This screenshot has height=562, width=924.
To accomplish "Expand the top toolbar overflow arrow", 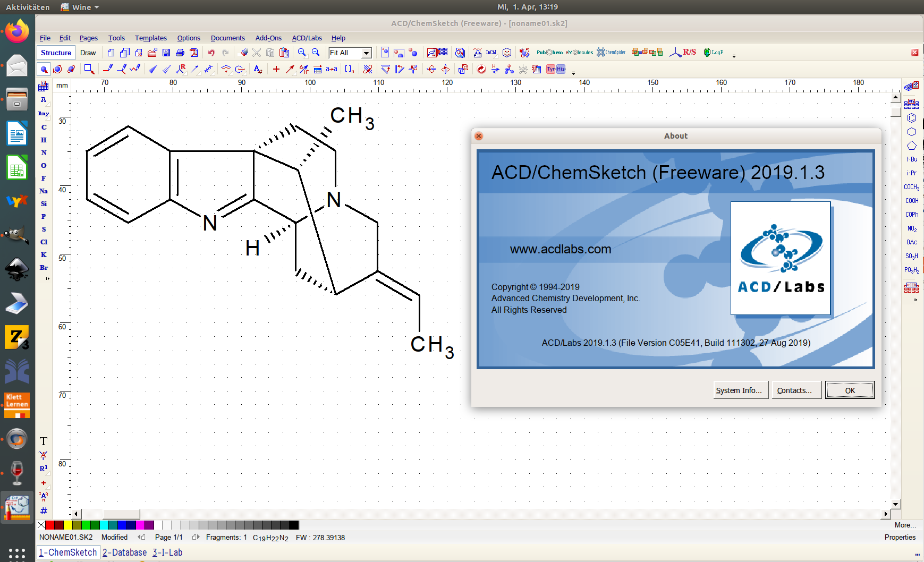I will [734, 56].
